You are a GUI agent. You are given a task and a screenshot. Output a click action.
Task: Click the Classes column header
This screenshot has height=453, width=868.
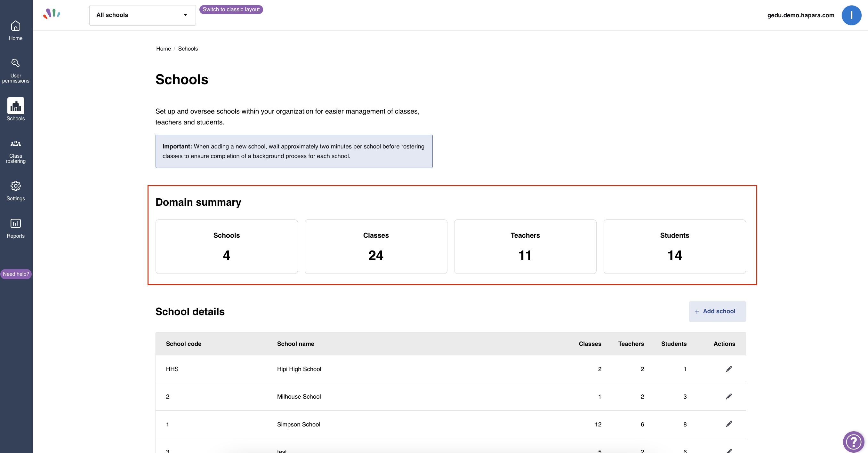pyautogui.click(x=590, y=344)
